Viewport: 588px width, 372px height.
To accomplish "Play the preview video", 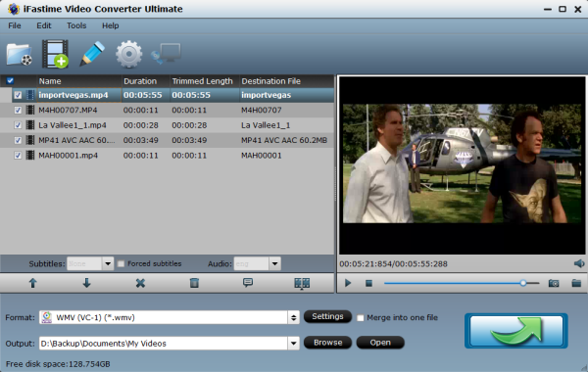I will coord(348,283).
